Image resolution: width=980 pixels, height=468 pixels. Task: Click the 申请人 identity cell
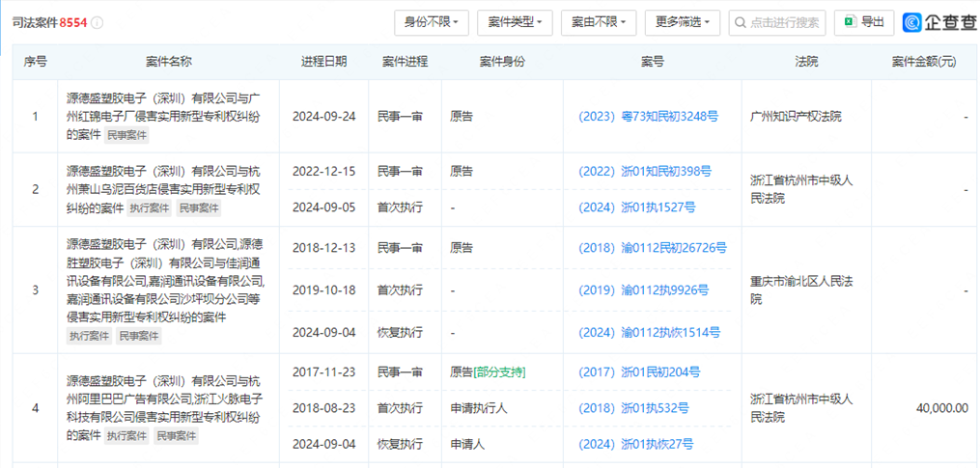point(467,445)
